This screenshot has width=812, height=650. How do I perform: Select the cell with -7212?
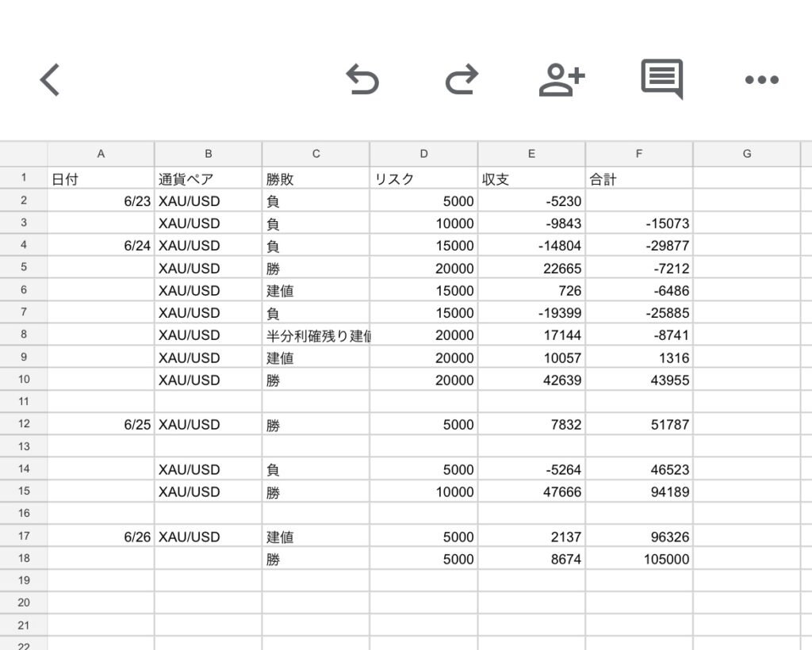[639, 268]
